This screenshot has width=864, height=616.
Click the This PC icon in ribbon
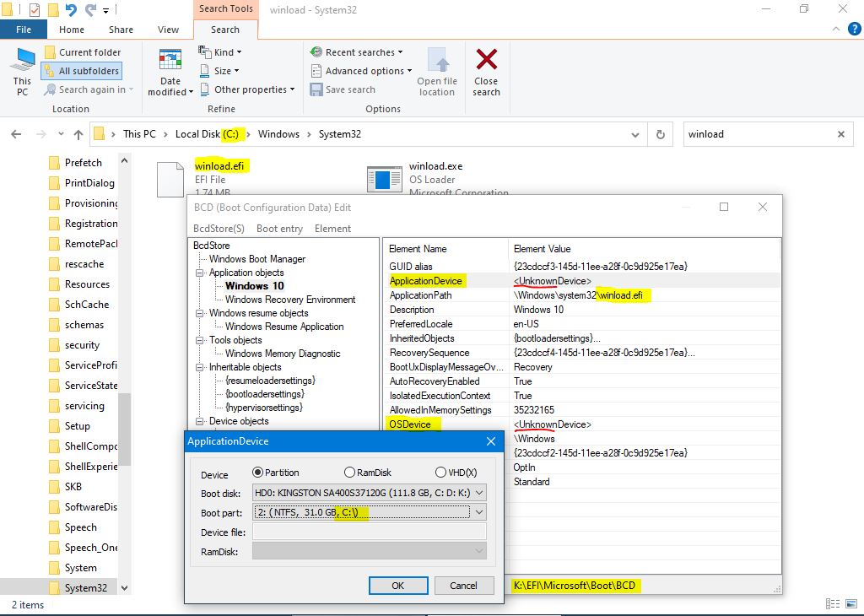[x=23, y=60]
